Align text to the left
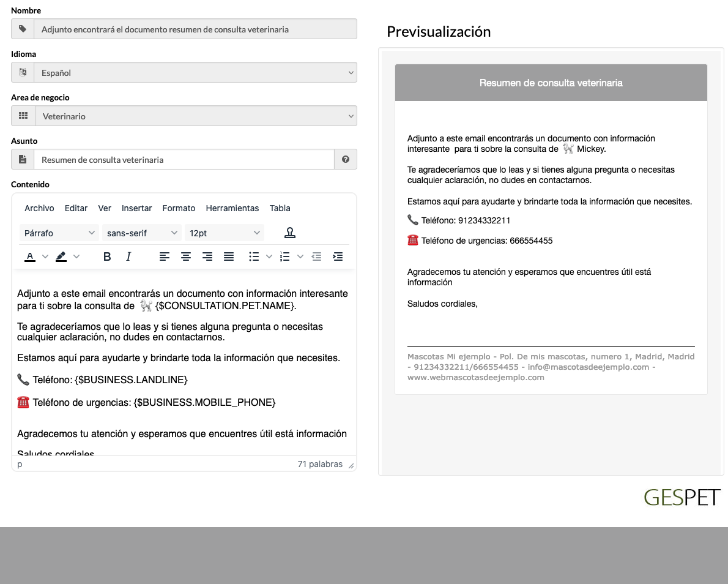This screenshot has width=728, height=584. (165, 256)
